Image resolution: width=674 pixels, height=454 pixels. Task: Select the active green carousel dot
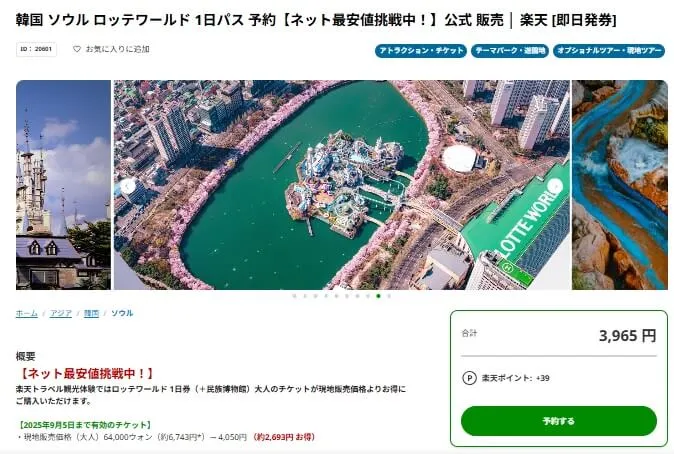click(378, 296)
